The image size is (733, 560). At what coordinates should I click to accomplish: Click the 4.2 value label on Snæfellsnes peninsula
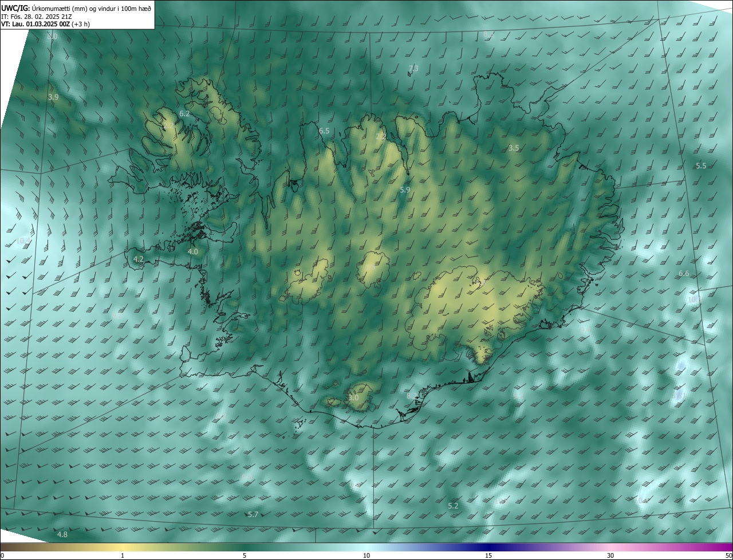click(x=139, y=259)
